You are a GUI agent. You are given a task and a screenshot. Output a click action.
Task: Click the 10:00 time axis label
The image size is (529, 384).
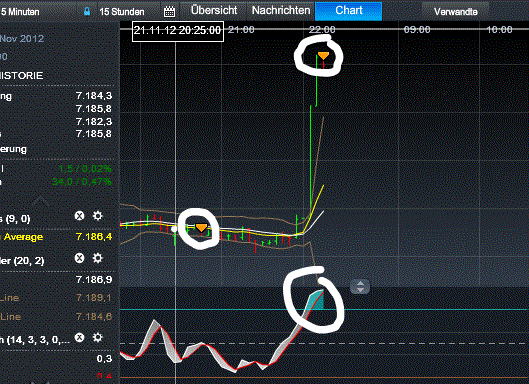tap(499, 30)
